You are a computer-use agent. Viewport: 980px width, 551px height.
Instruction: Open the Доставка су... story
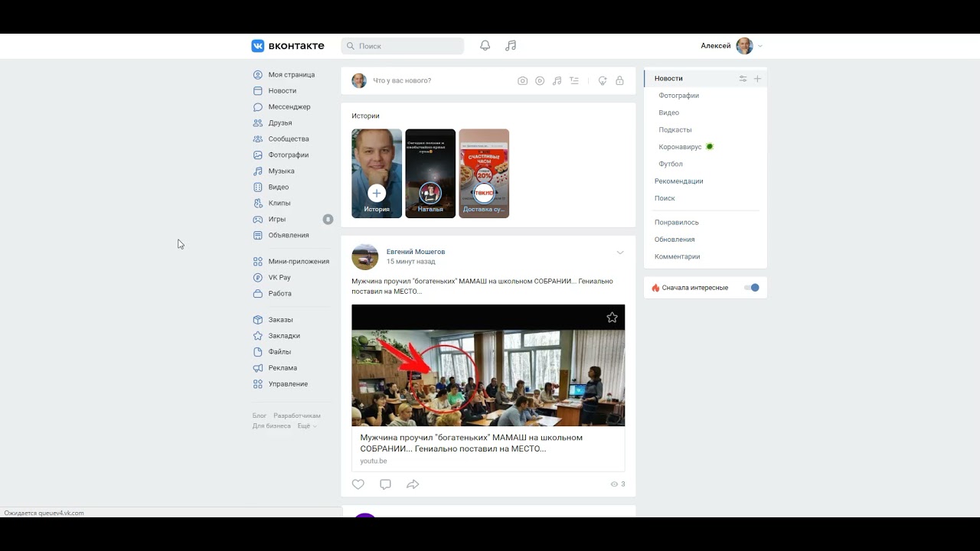[484, 174]
